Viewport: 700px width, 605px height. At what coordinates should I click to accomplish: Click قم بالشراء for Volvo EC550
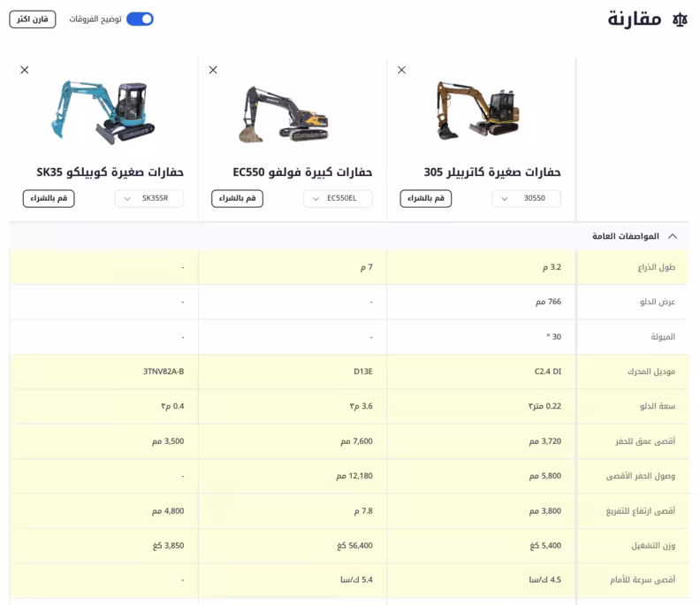pyautogui.click(x=237, y=198)
